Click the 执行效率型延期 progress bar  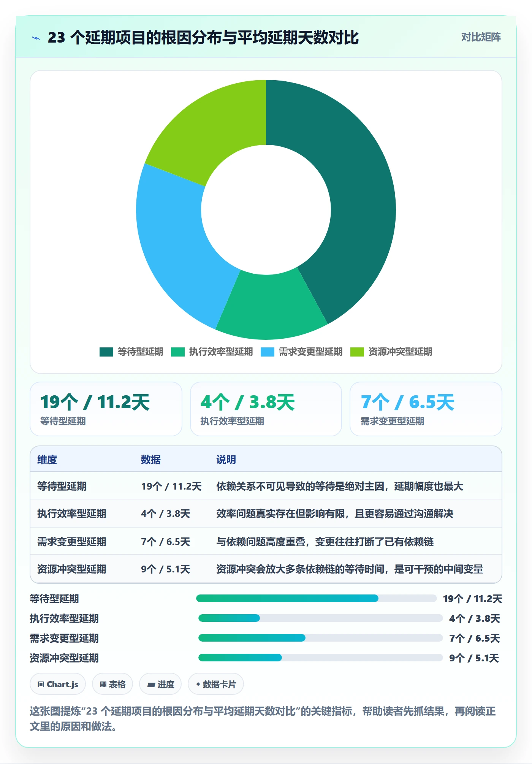click(320, 618)
